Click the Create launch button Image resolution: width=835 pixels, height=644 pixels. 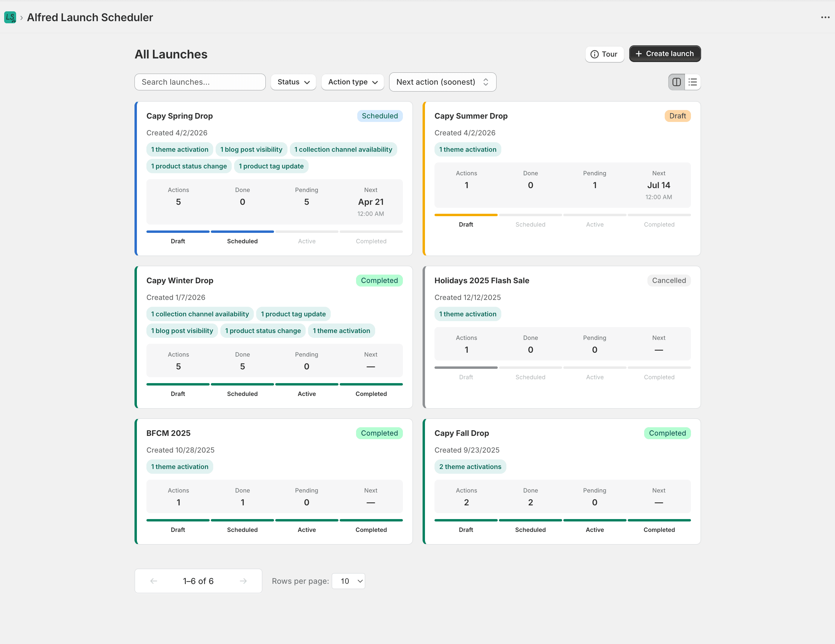(664, 53)
